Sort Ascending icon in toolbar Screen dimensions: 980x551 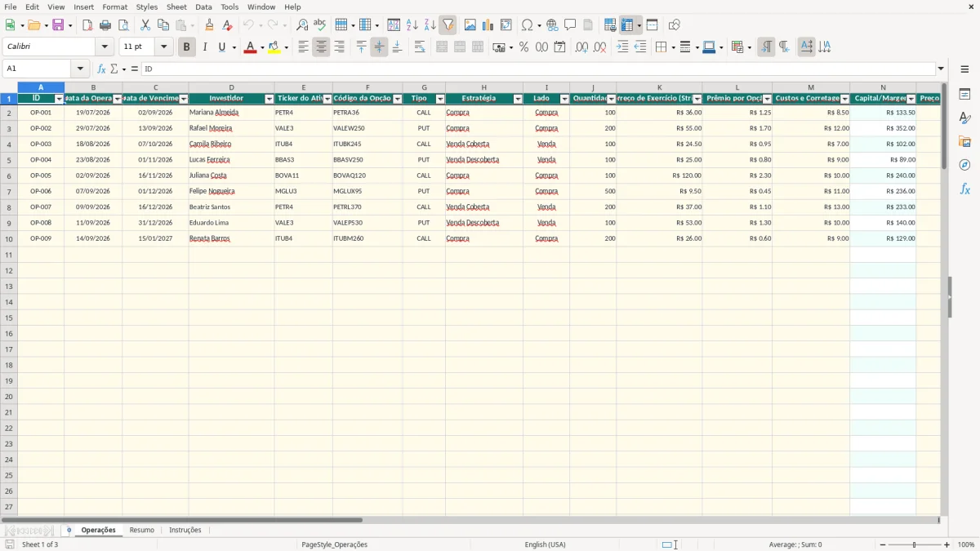click(412, 25)
